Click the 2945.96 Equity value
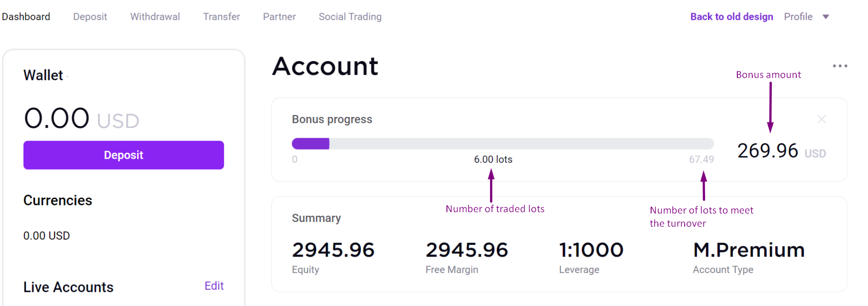Screen dimensions: 868x306 [333, 250]
